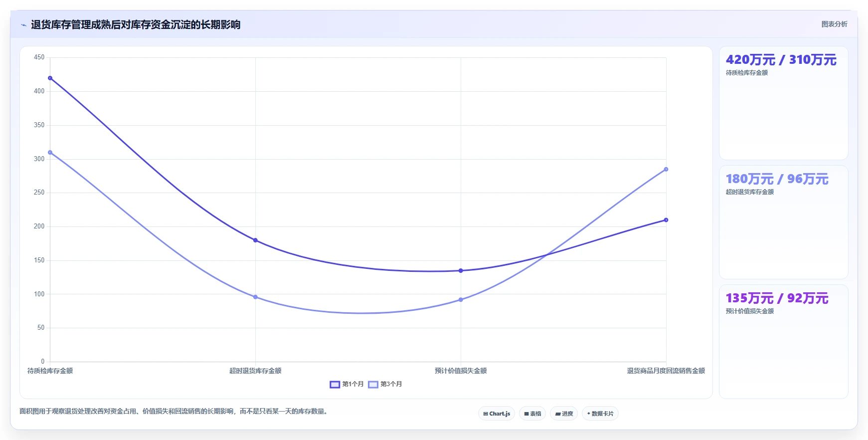Click 第3个月 point above 超时退货库存金额
The width and height of the screenshot is (868, 440).
255,297
